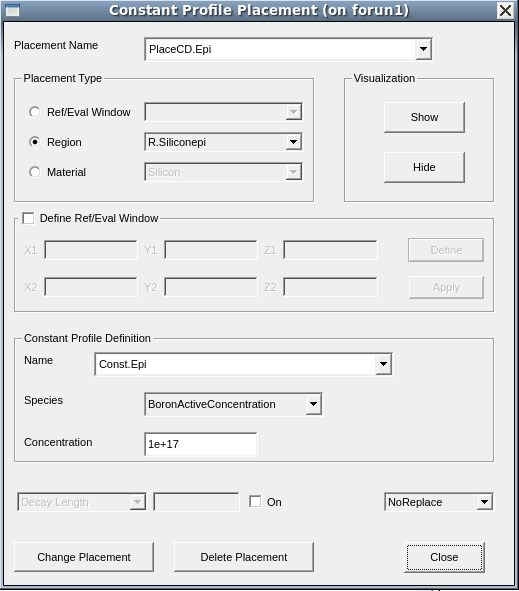
Task: Click the Visualization group title
Action: [x=384, y=78]
